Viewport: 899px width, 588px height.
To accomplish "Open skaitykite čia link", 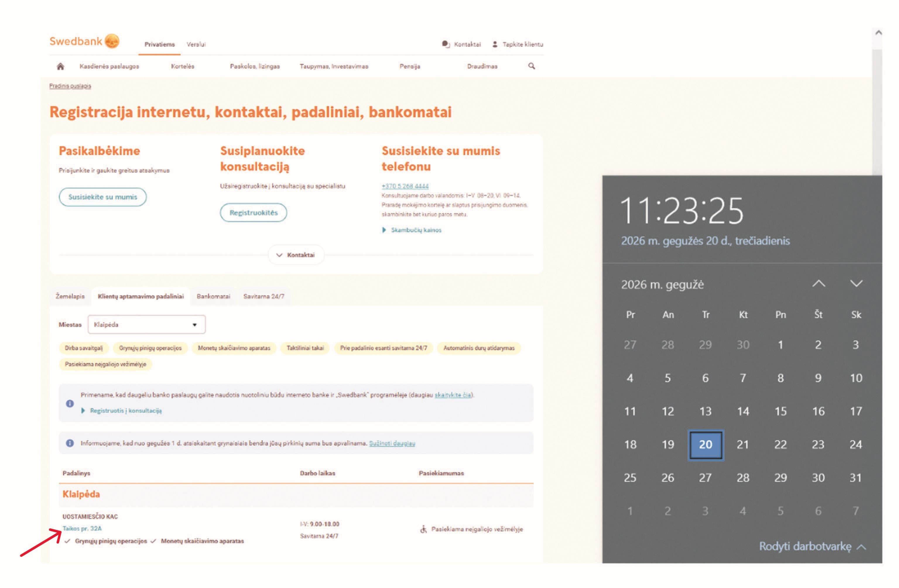I will click(453, 395).
